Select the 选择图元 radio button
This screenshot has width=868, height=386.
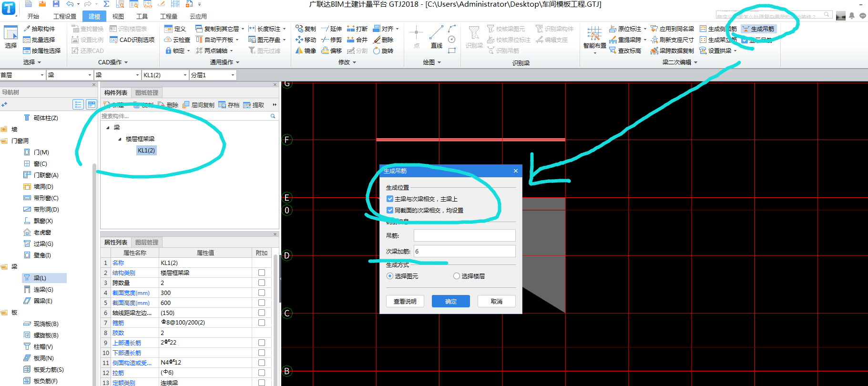(x=390, y=276)
